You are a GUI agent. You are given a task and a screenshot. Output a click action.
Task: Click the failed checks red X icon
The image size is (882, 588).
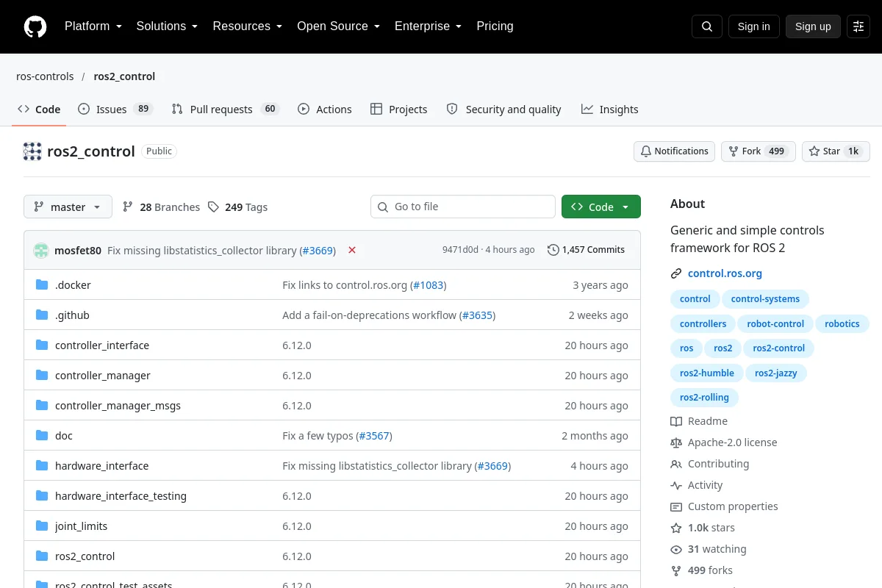pyautogui.click(x=352, y=250)
